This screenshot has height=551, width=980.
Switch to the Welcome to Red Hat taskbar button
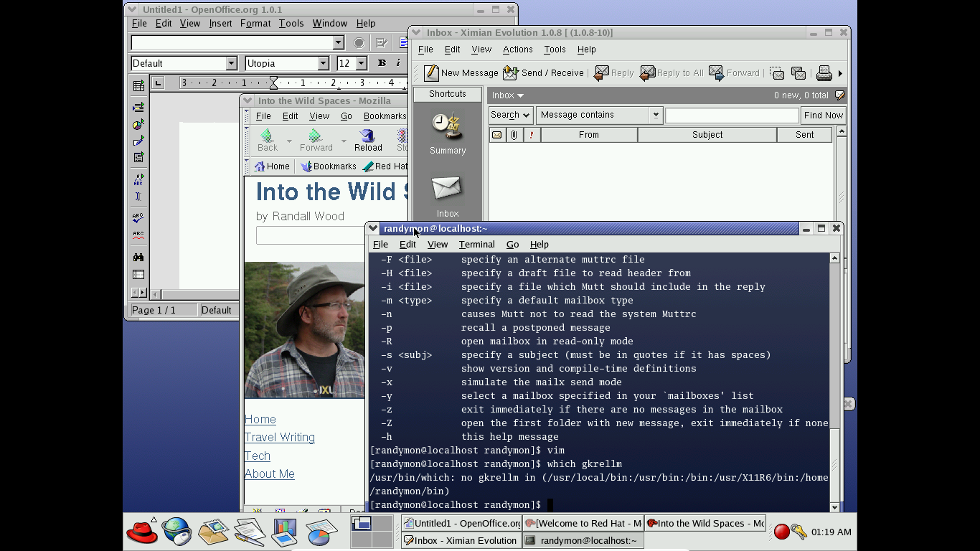[x=583, y=524]
